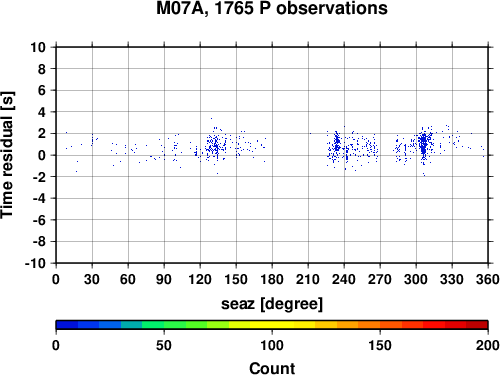Click the data cluster near 130 degrees
The image size is (500, 375).
[215, 146]
